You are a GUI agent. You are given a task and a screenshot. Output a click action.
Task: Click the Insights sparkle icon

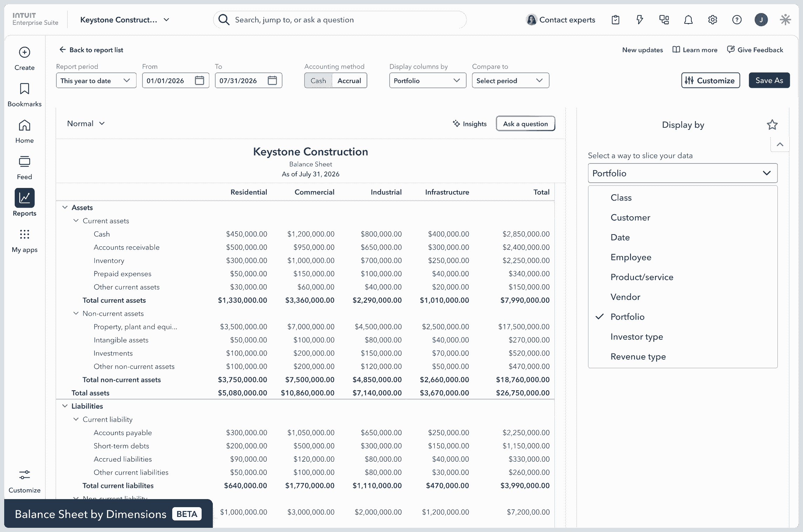coord(456,124)
